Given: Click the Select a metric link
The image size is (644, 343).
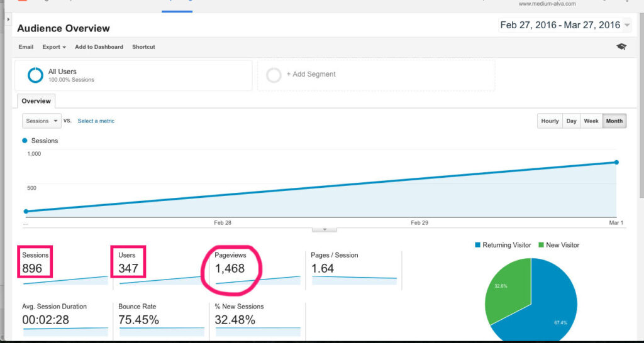Looking at the screenshot, I should click(x=96, y=121).
